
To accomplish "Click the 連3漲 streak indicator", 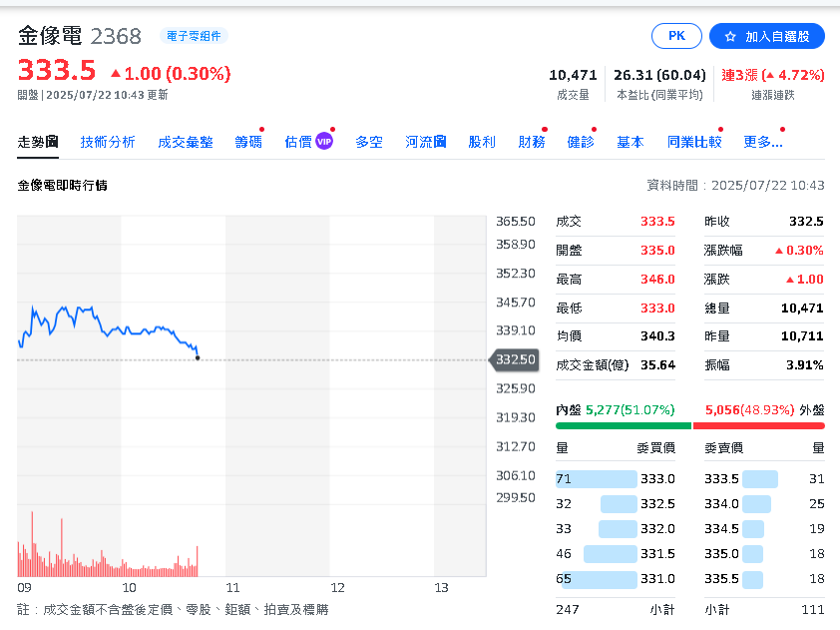I will (772, 75).
